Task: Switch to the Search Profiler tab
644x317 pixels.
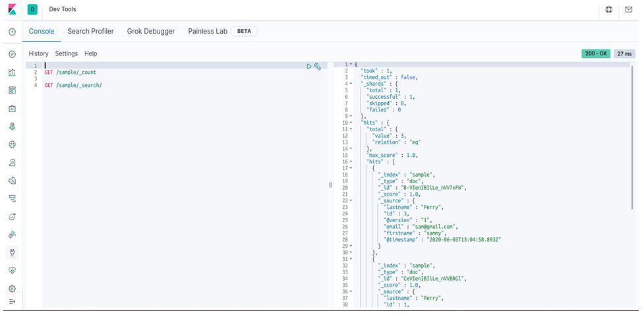Action: pos(90,31)
